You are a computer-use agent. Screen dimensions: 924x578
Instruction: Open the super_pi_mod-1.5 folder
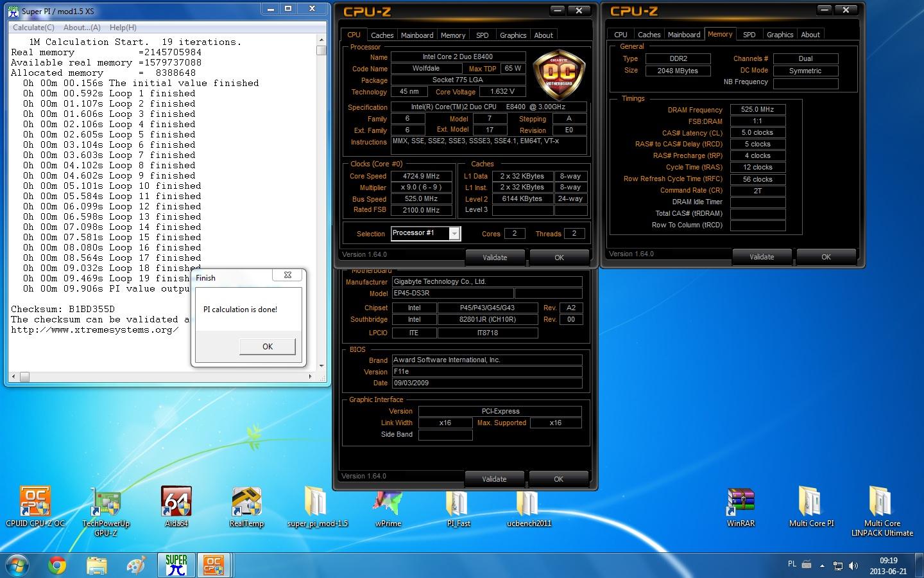pyautogui.click(x=318, y=507)
